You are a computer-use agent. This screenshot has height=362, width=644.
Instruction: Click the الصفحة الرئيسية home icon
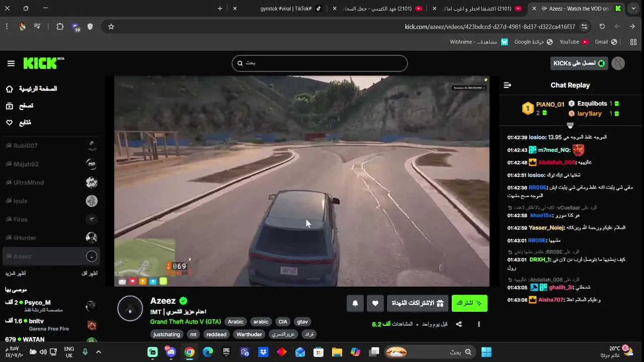10,89
